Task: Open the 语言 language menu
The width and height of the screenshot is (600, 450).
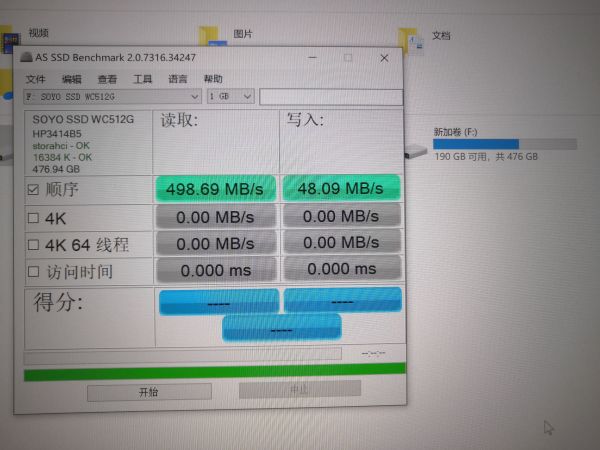Action: 178,79
